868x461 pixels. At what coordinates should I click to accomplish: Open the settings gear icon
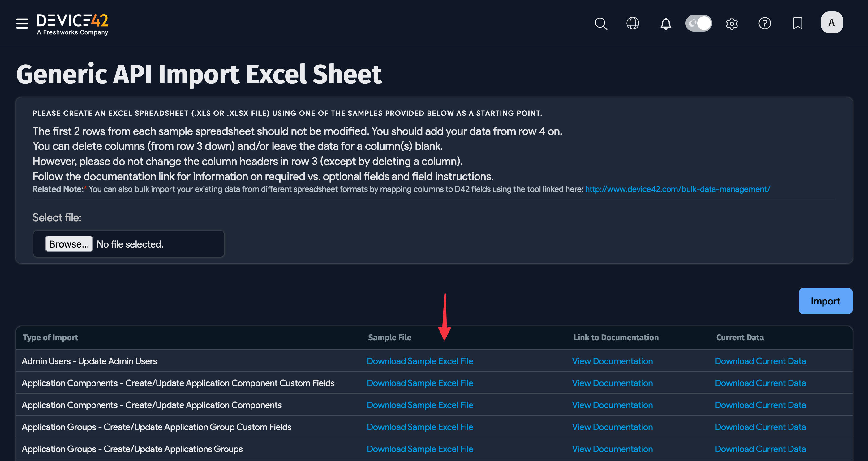click(732, 24)
